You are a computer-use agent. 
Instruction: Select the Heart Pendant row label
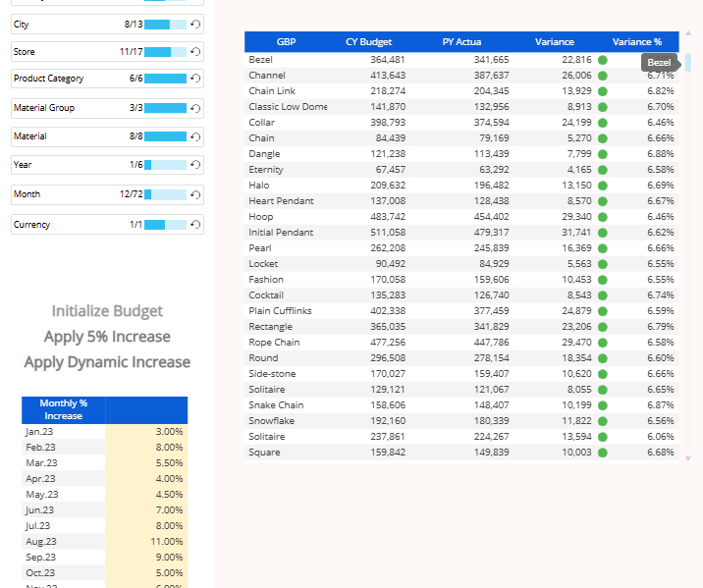click(281, 201)
